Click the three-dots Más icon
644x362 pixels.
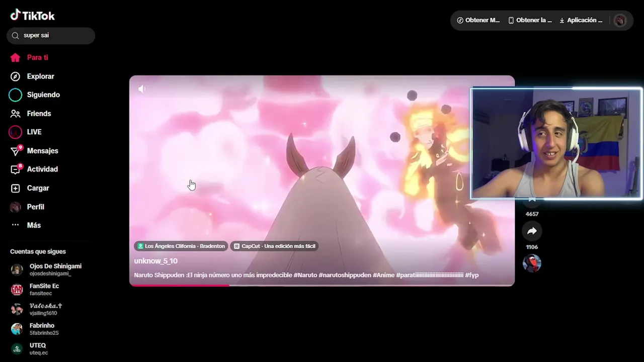point(16,225)
